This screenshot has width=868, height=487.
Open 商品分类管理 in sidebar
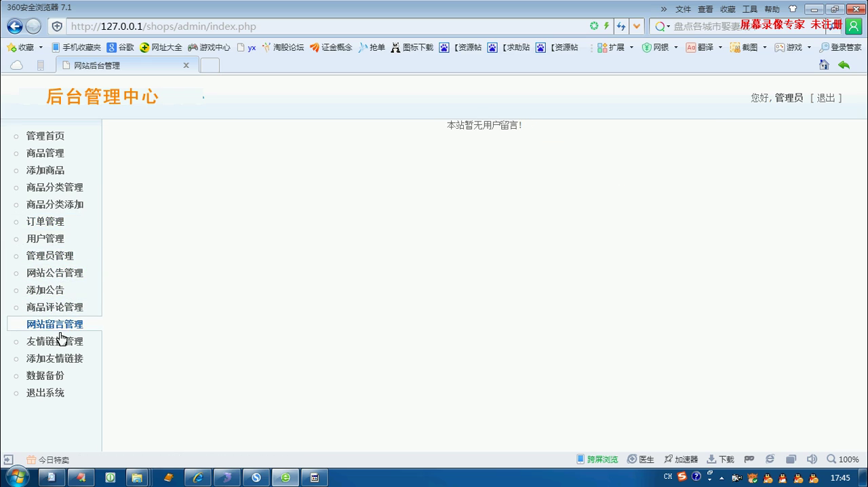coord(55,187)
